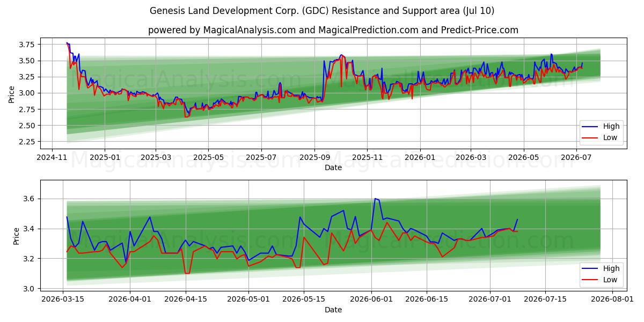Click the 2025-09 date tick label
The width and height of the screenshot is (644, 322).
pos(314,158)
